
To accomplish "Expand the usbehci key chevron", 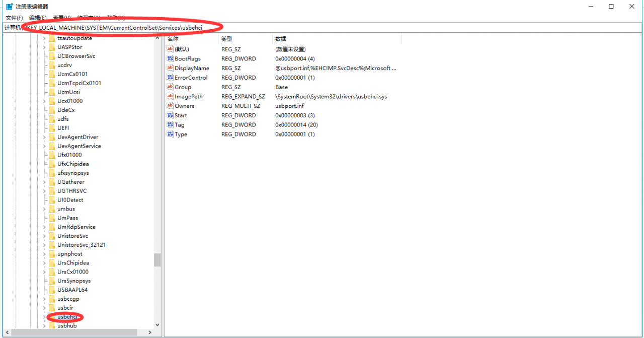I will click(x=44, y=317).
